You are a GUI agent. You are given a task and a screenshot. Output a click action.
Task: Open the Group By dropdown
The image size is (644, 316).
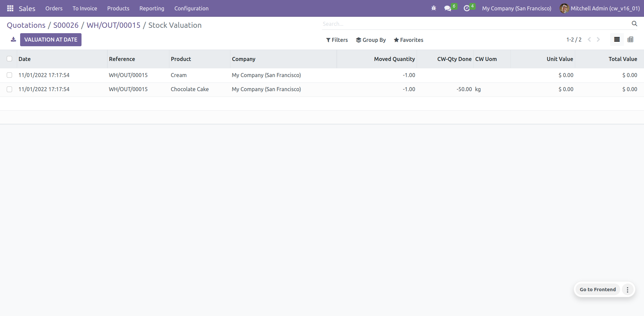(371, 40)
